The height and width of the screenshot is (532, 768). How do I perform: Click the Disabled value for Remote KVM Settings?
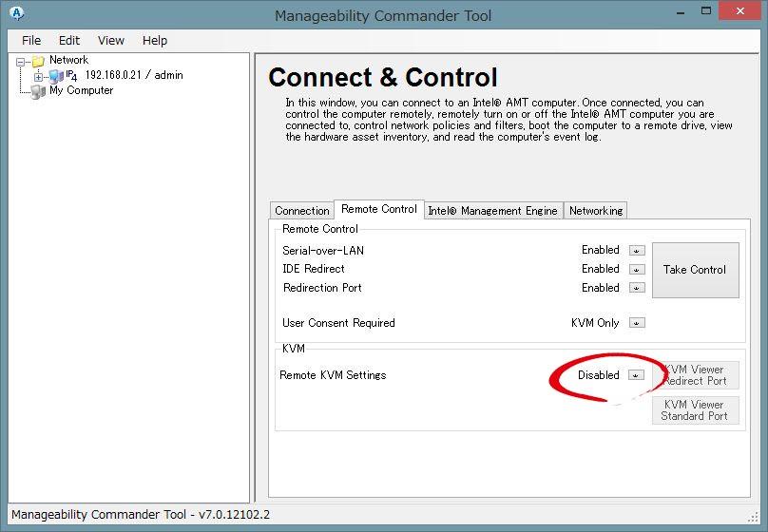[599, 375]
